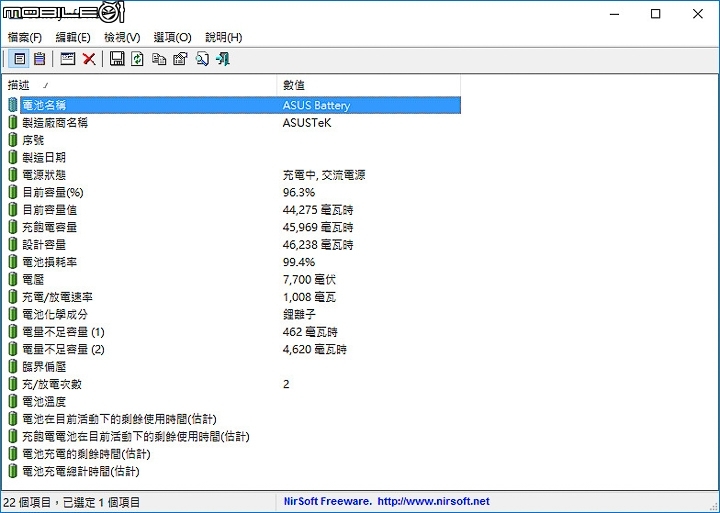Click battery icon beside 製造廠商名稱 row
The height and width of the screenshot is (513, 720).
click(x=13, y=123)
